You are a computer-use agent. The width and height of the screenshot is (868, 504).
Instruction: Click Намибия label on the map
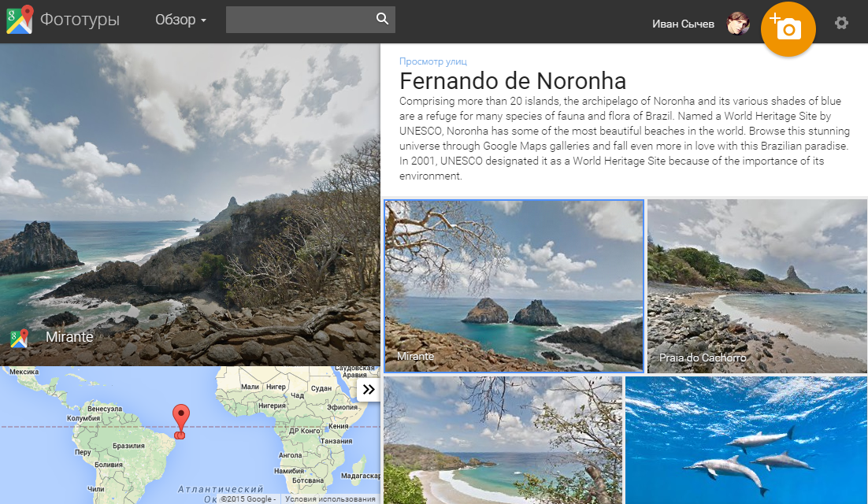tap(290, 471)
